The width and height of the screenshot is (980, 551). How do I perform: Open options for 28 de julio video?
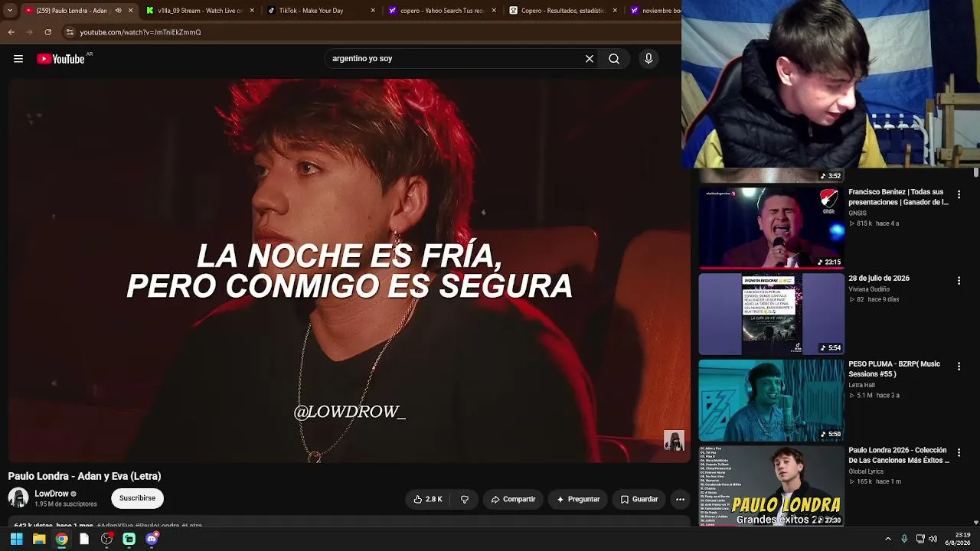point(959,281)
